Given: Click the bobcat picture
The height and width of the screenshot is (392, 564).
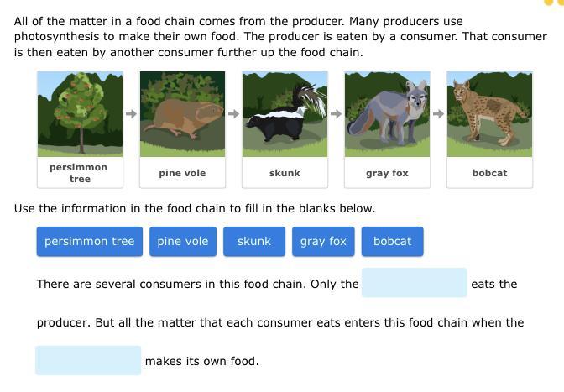Looking at the screenshot, I should click(x=489, y=113).
